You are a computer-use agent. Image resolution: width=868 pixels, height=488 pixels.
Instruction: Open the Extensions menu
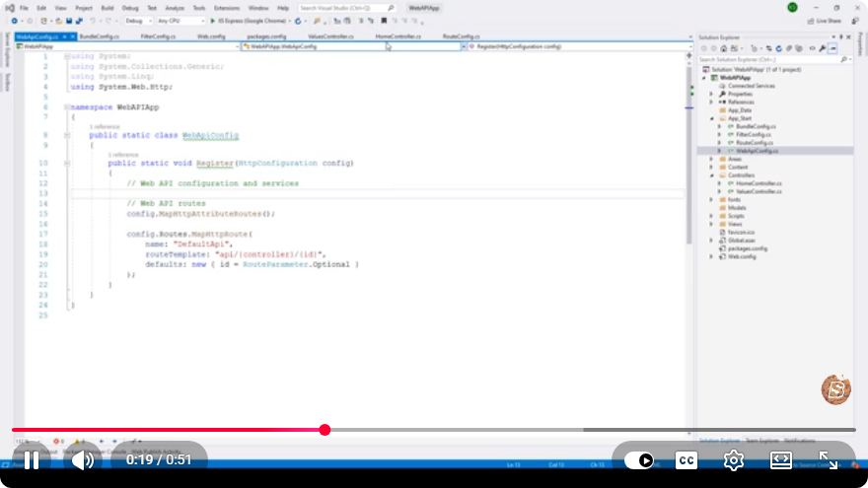227,8
